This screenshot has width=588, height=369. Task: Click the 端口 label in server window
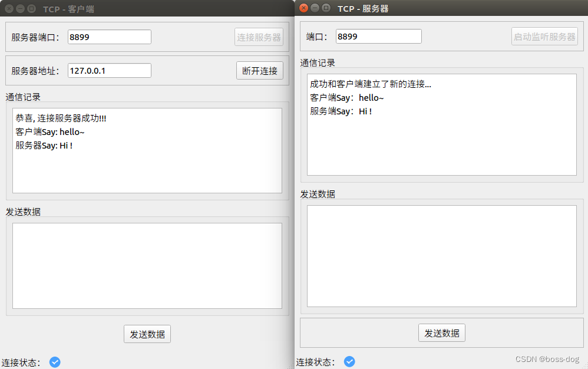(317, 37)
